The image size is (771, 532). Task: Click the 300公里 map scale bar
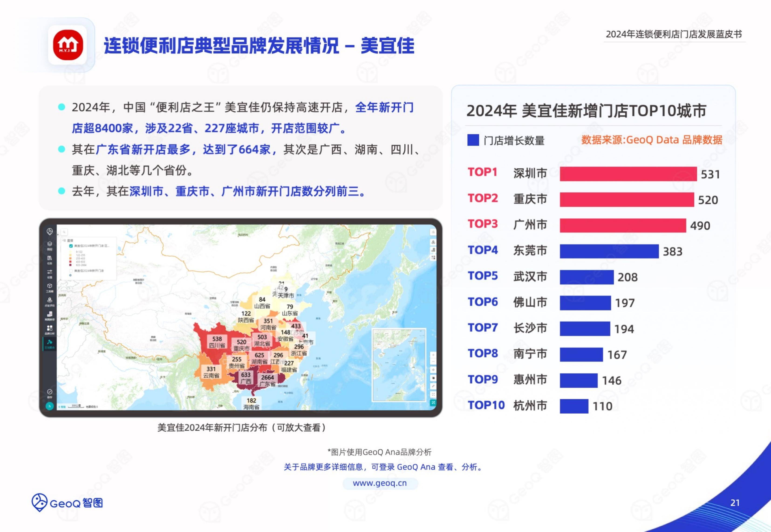(x=76, y=406)
